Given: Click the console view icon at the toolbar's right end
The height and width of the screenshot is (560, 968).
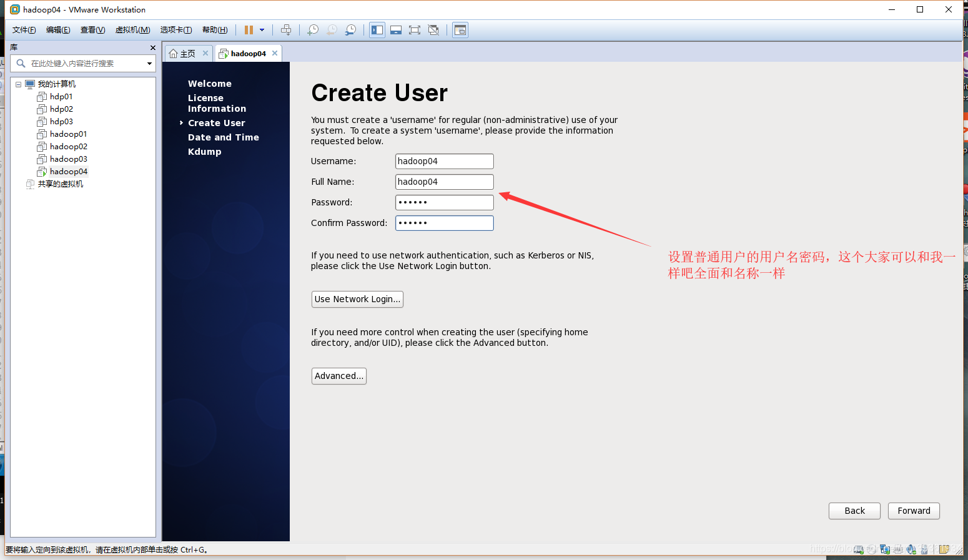Looking at the screenshot, I should [460, 30].
